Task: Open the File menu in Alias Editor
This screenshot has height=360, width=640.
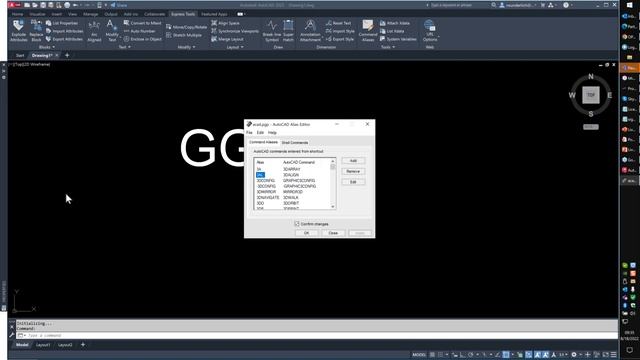Action: (x=249, y=133)
